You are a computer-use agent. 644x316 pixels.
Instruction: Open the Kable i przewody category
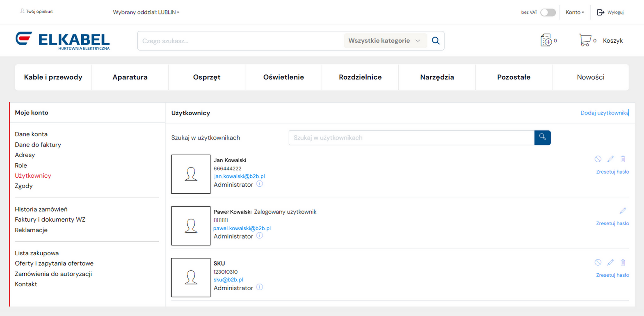tap(53, 77)
